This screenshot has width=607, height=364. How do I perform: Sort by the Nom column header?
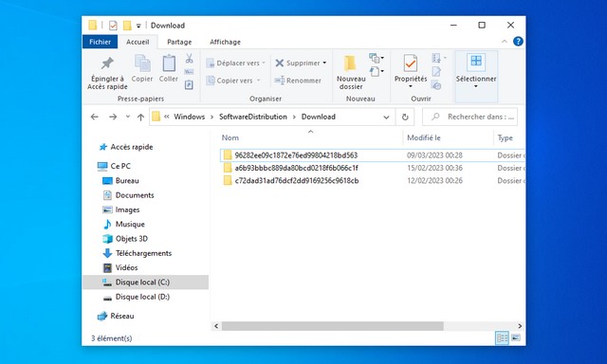pyautogui.click(x=230, y=137)
